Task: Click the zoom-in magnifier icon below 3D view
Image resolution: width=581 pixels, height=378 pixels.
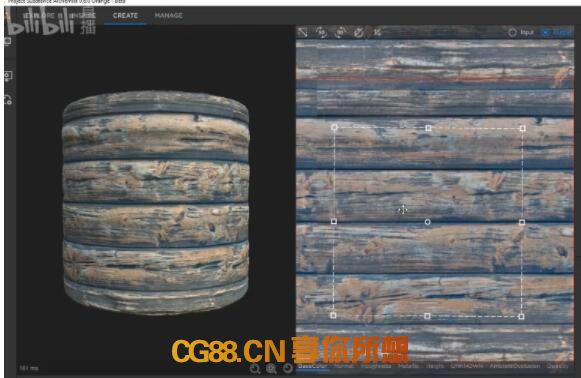Action: (x=271, y=368)
